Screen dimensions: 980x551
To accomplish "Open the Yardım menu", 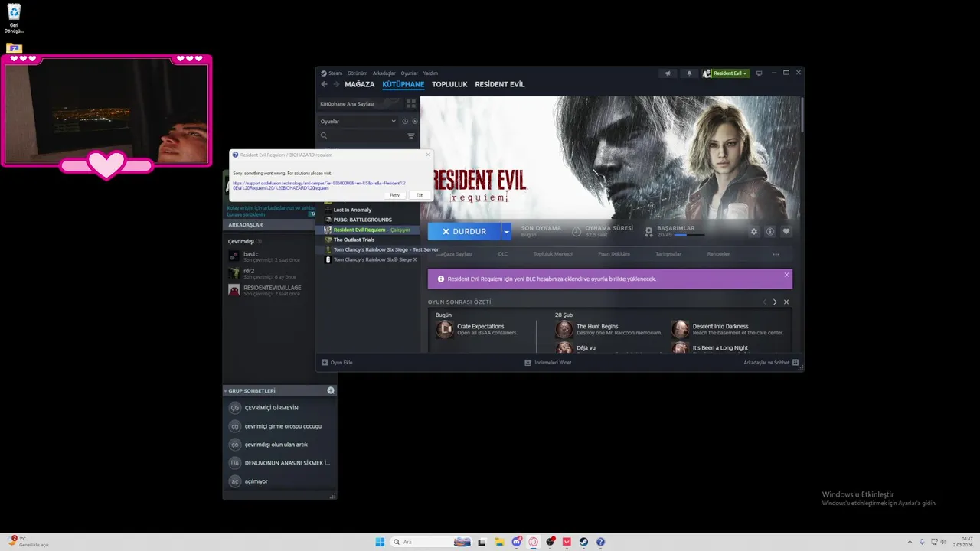I will [430, 73].
